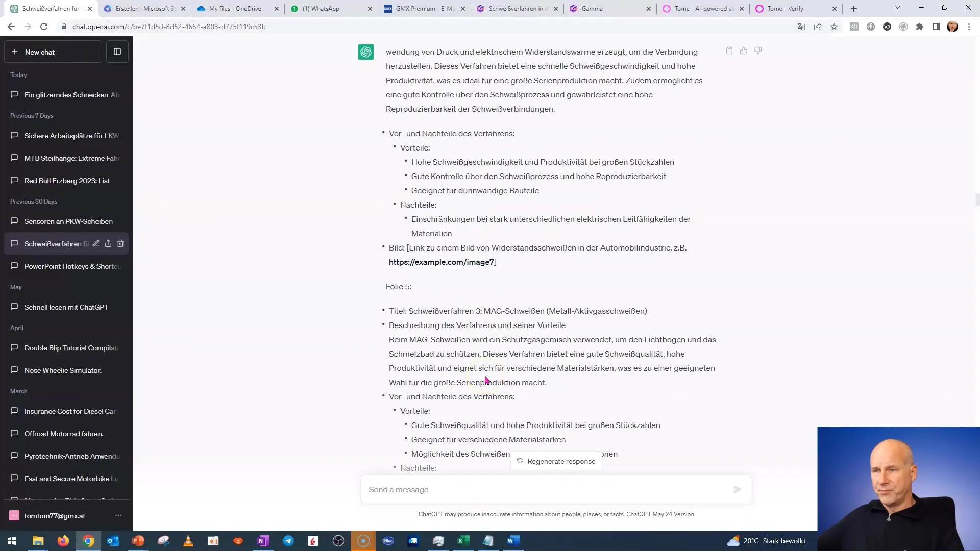This screenshot has height=551, width=980.
Task: Click the thumbs up icon on response
Action: click(x=744, y=50)
